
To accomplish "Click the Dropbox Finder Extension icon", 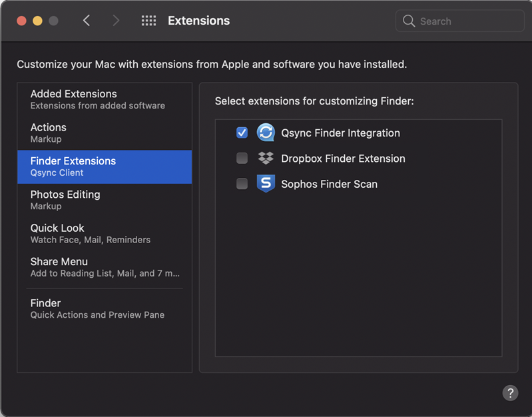I will pos(266,159).
